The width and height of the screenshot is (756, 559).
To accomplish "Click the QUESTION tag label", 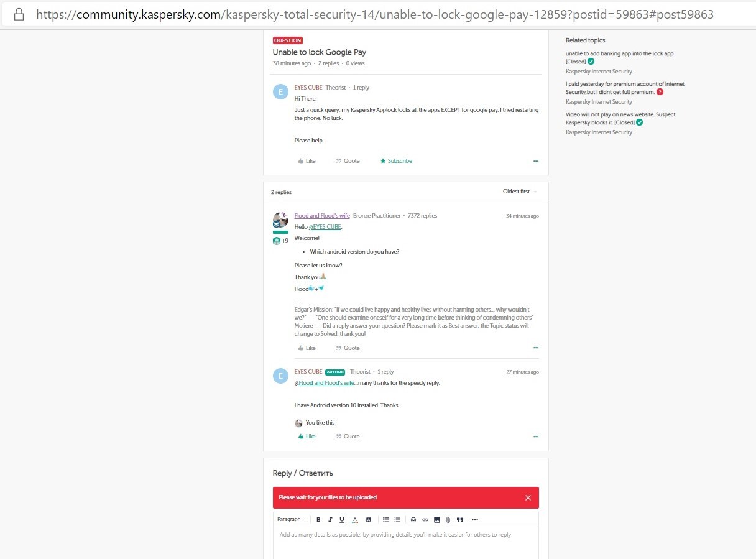I will (x=288, y=40).
